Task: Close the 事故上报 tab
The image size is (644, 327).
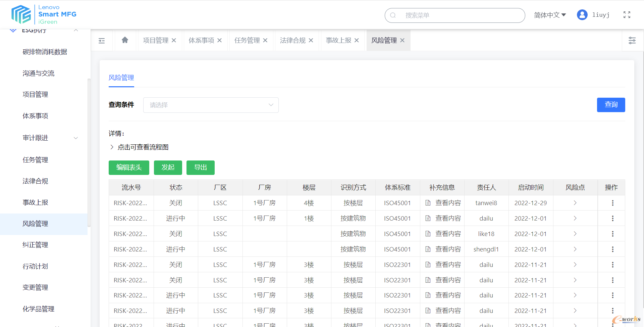Action: 357,40
